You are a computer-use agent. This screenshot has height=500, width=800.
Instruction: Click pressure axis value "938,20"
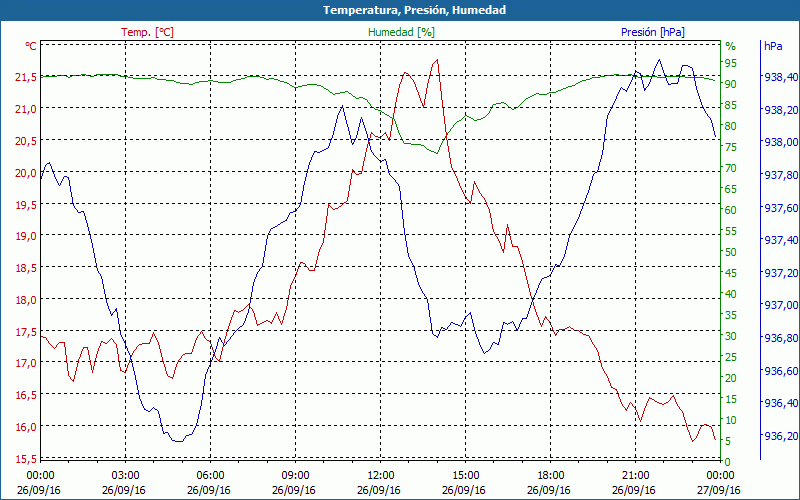tap(780, 110)
